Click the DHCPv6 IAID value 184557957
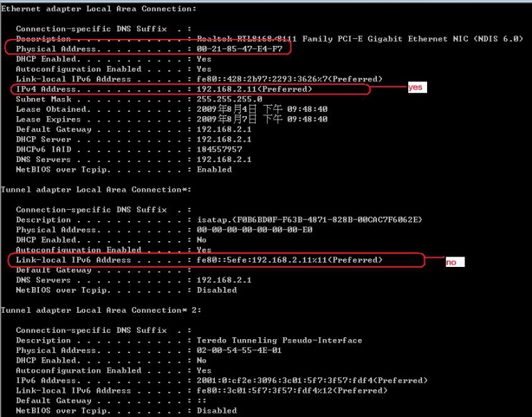The height and width of the screenshot is (417, 532). click(219, 149)
